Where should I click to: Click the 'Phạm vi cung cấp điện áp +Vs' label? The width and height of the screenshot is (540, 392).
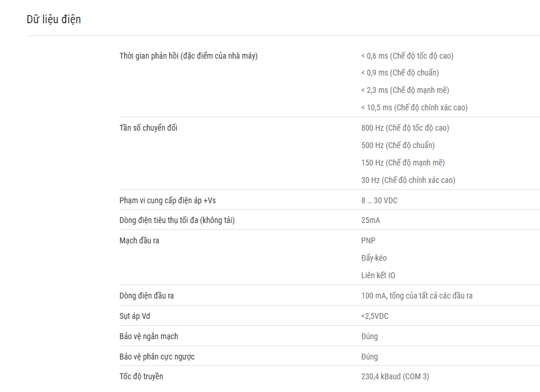(x=168, y=201)
